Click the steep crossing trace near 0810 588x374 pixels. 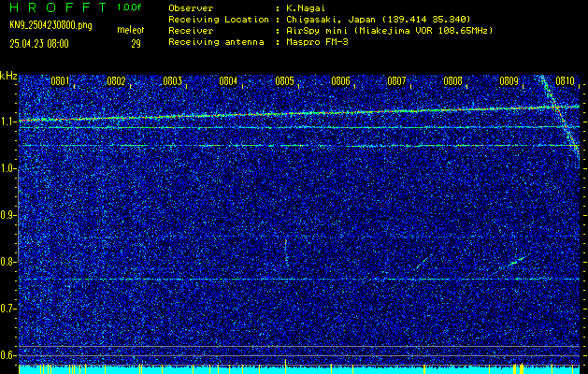click(x=561, y=114)
